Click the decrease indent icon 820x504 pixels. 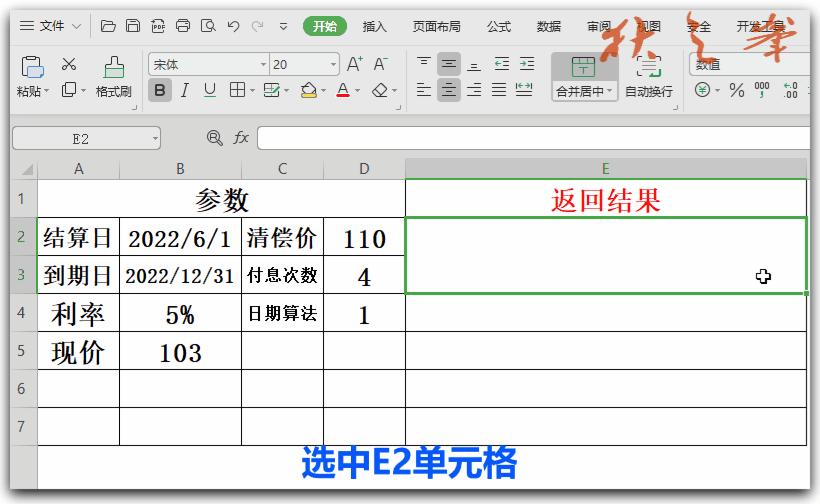(x=502, y=64)
